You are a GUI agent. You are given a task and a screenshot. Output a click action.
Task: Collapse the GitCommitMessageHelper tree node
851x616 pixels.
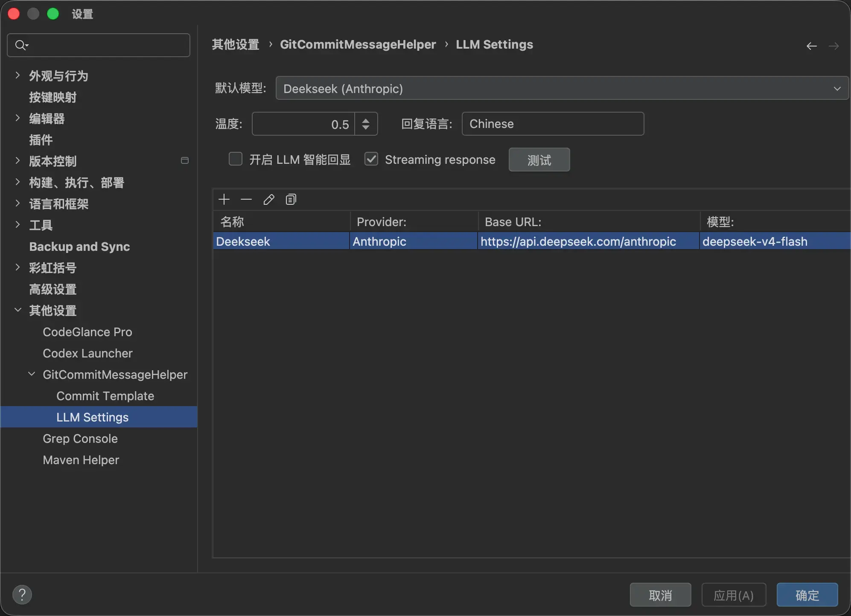32,374
